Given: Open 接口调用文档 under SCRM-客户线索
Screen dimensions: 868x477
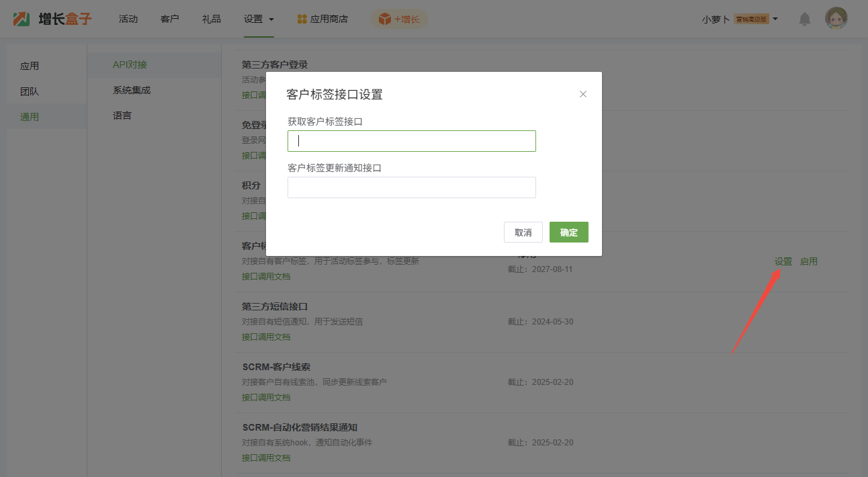Looking at the screenshot, I should click(x=266, y=397).
